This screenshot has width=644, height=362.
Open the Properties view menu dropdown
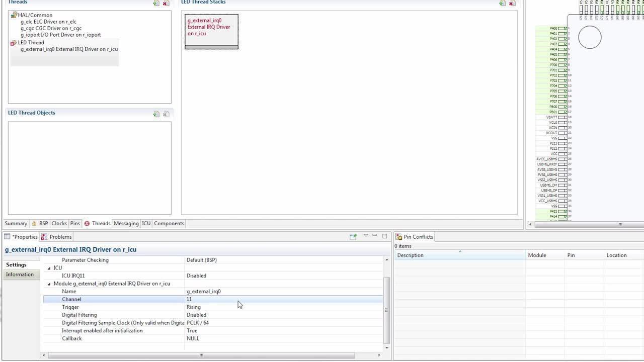point(366,235)
